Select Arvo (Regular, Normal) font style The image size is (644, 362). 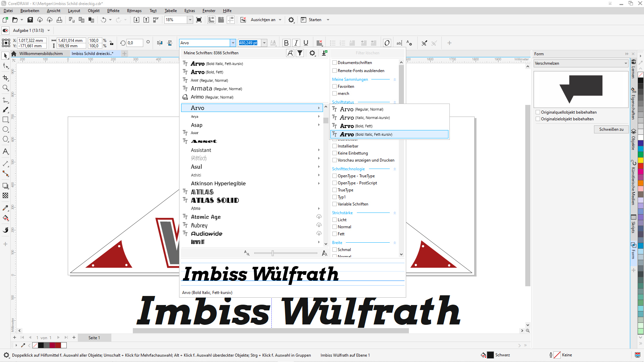point(389,109)
